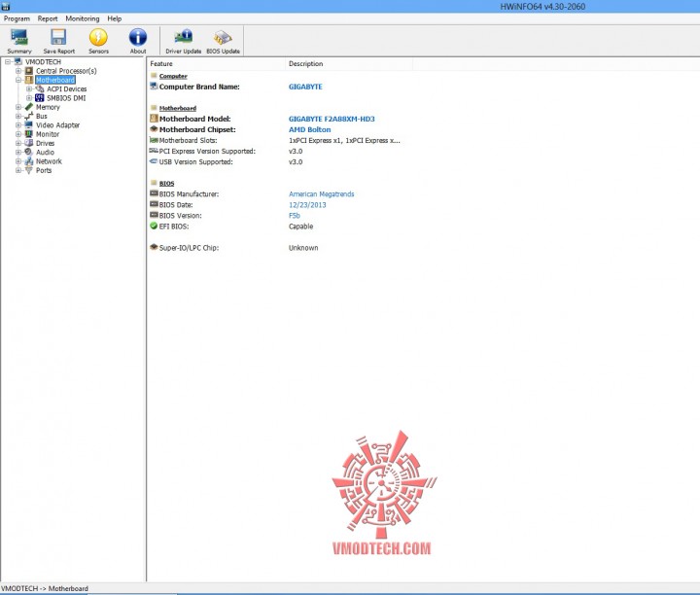This screenshot has width=700, height=595.
Task: Select the Motherboard Slots row
Action: [275, 140]
